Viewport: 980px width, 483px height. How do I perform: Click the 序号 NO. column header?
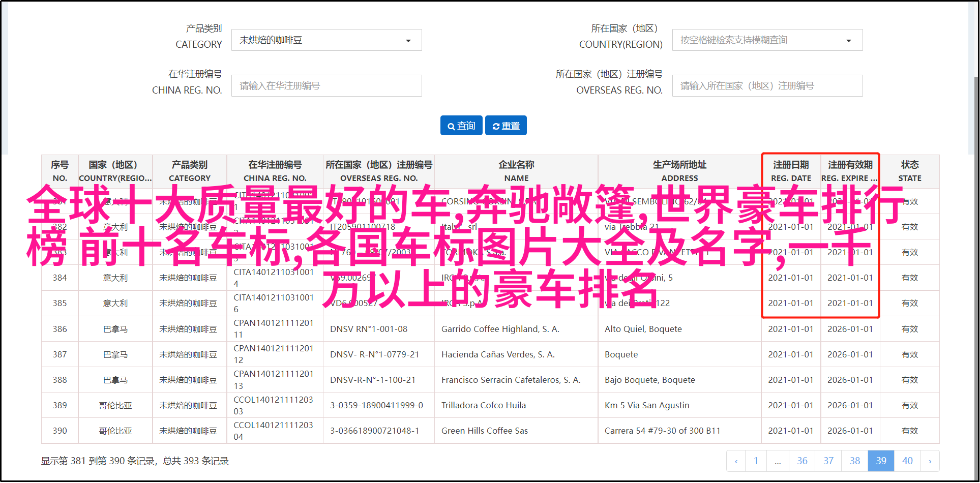(x=60, y=171)
